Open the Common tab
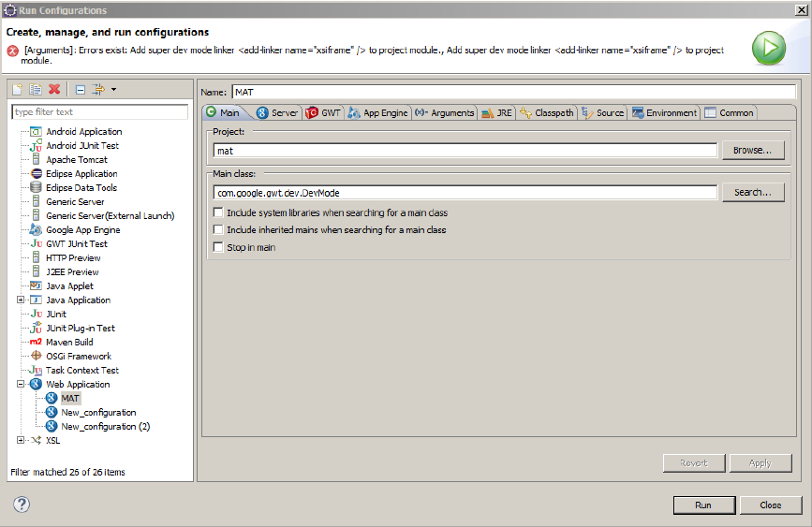Viewport: 812px width, 527px height. [x=730, y=113]
